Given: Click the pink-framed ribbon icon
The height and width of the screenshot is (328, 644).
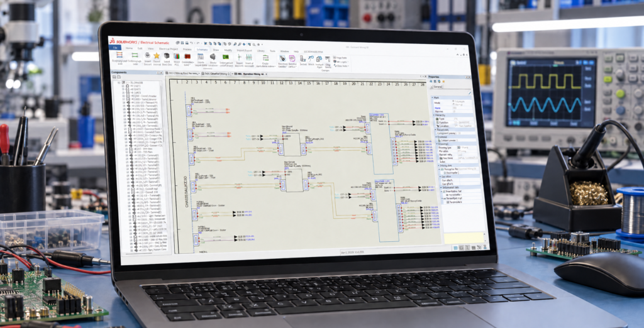Looking at the screenshot, I should point(292,58).
